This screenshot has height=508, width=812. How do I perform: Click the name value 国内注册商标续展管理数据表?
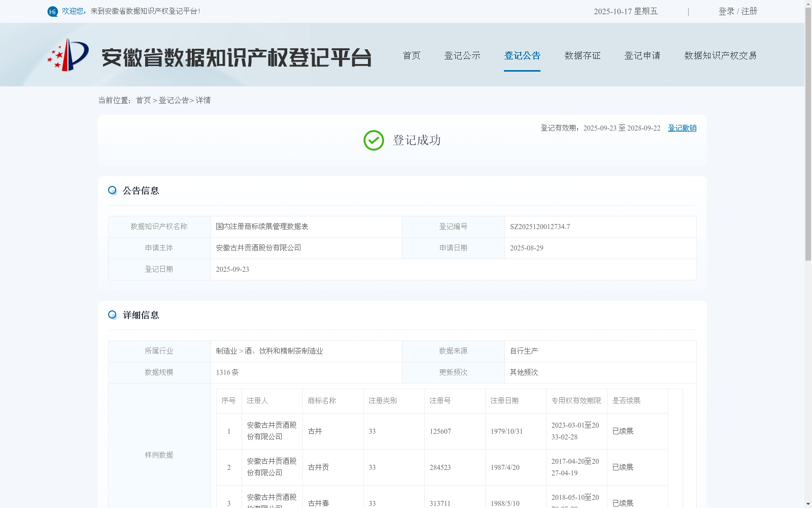click(262, 227)
